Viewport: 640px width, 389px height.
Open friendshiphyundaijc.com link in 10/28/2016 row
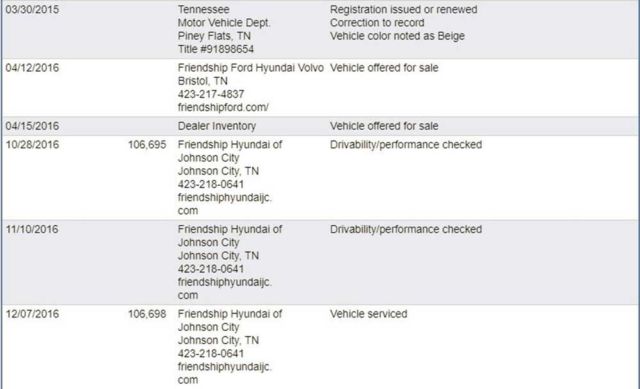[x=224, y=204]
